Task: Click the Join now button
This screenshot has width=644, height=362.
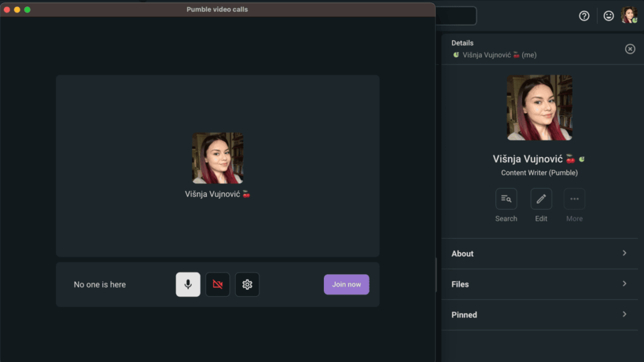Action: [x=347, y=285]
